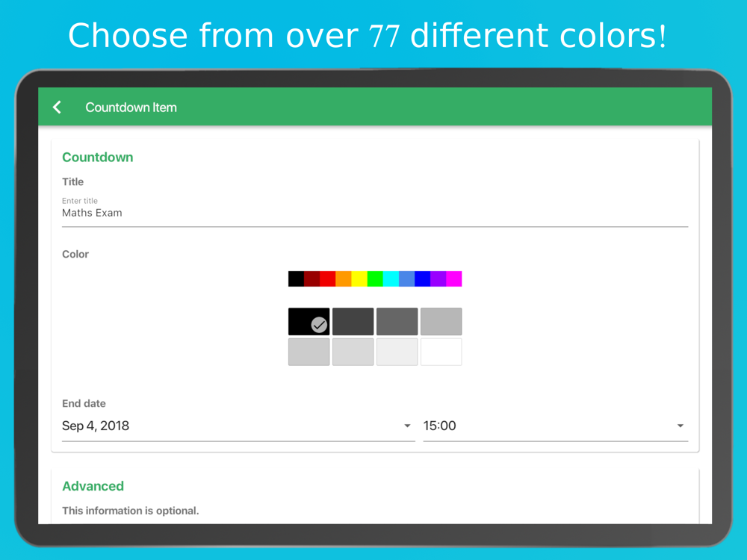
Task: Open the 15:00 time dropdown arrow
Action: (x=681, y=426)
